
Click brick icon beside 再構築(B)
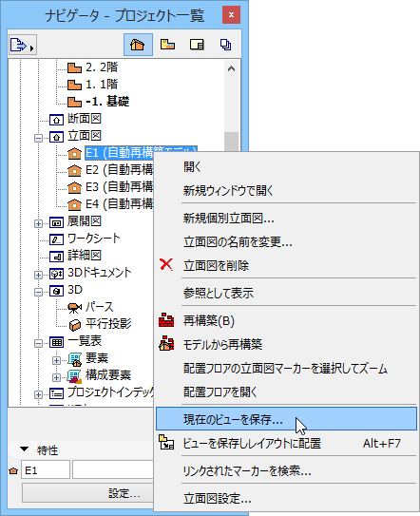click(x=166, y=320)
